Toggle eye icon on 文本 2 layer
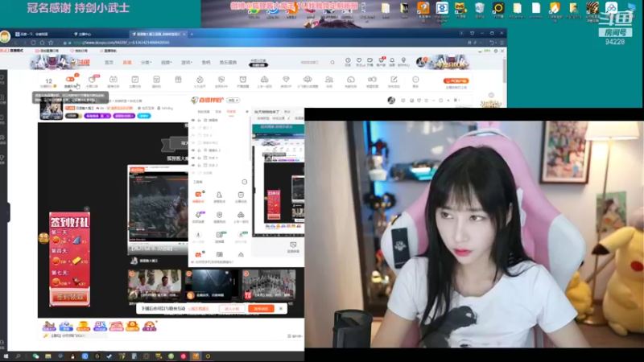The width and height of the screenshot is (644, 362). (193, 165)
